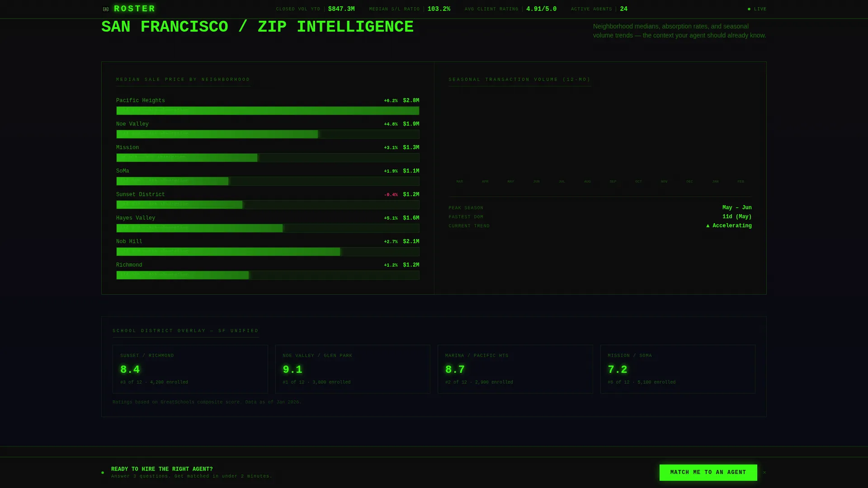Click the Avg Client Rating 4.91/5.0
Viewport: 868px width, 488px height.
point(541,9)
